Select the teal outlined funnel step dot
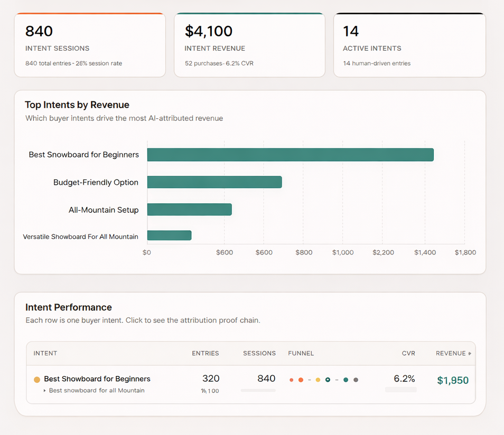 pyautogui.click(x=328, y=379)
